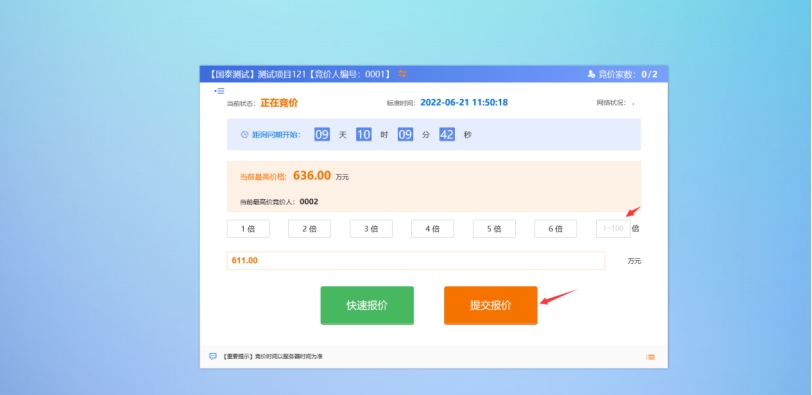Select the 4倍 multiplier button

[432, 229]
